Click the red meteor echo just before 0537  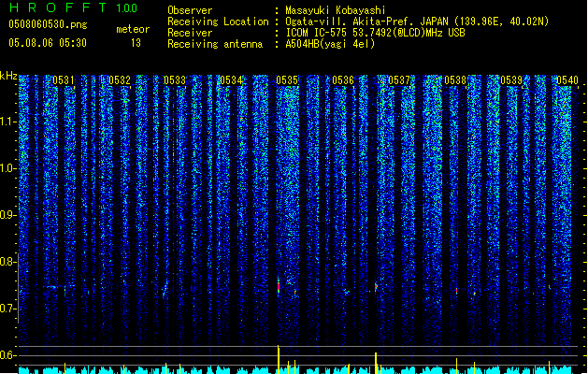376,287
